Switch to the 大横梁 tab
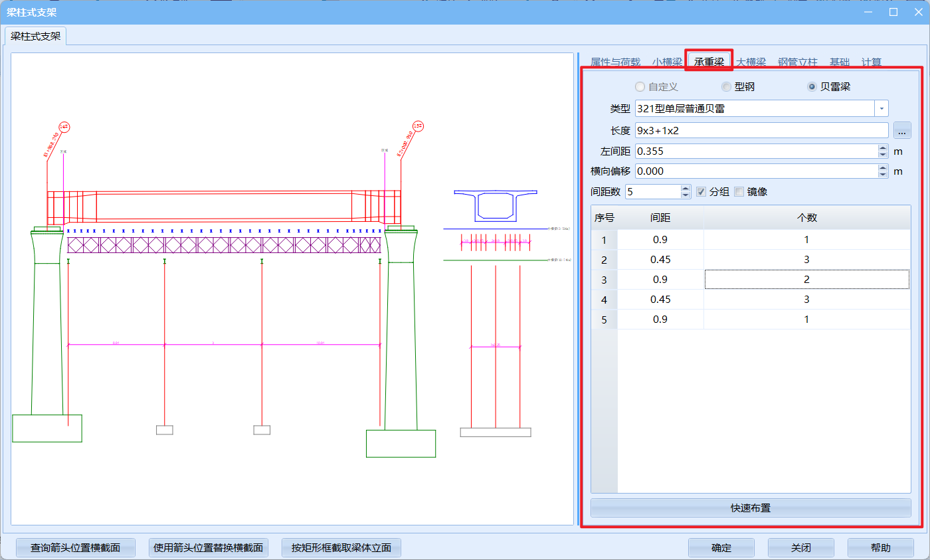 [751, 62]
